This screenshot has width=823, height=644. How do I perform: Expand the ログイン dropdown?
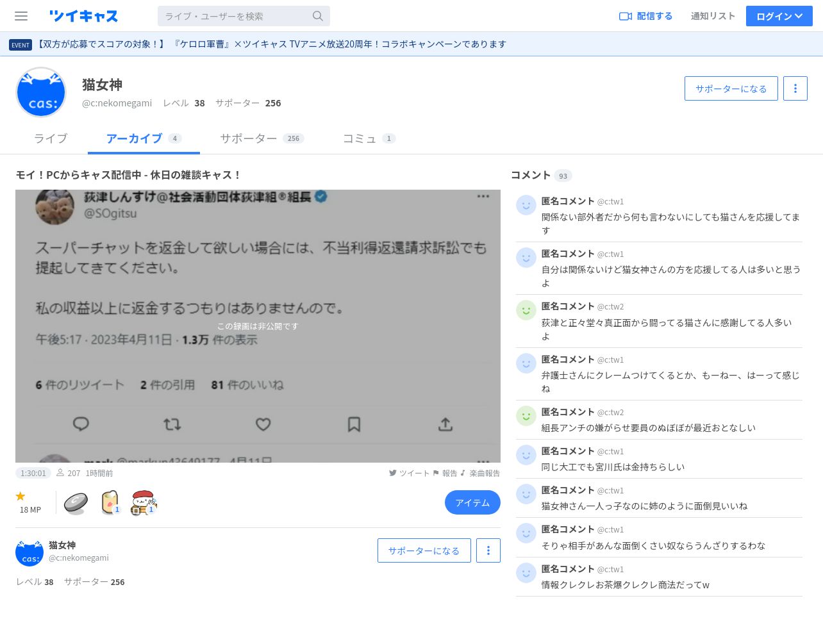click(x=779, y=16)
